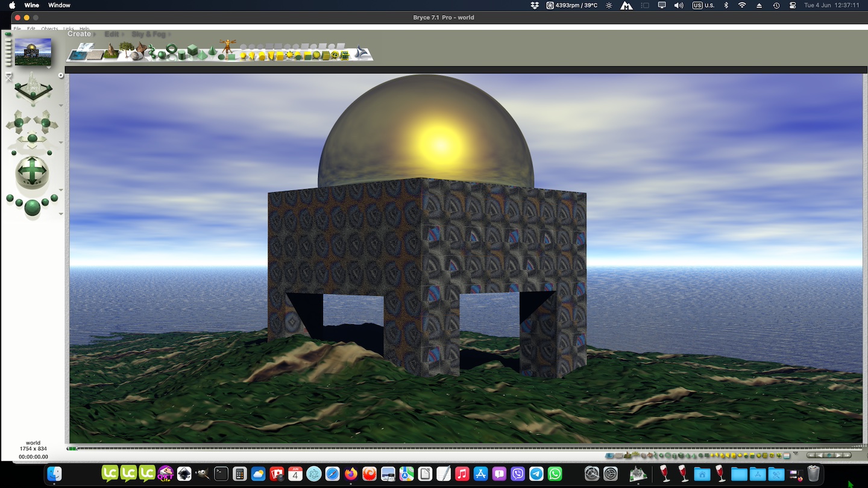Expand the camera cross options triangle

tap(61, 142)
